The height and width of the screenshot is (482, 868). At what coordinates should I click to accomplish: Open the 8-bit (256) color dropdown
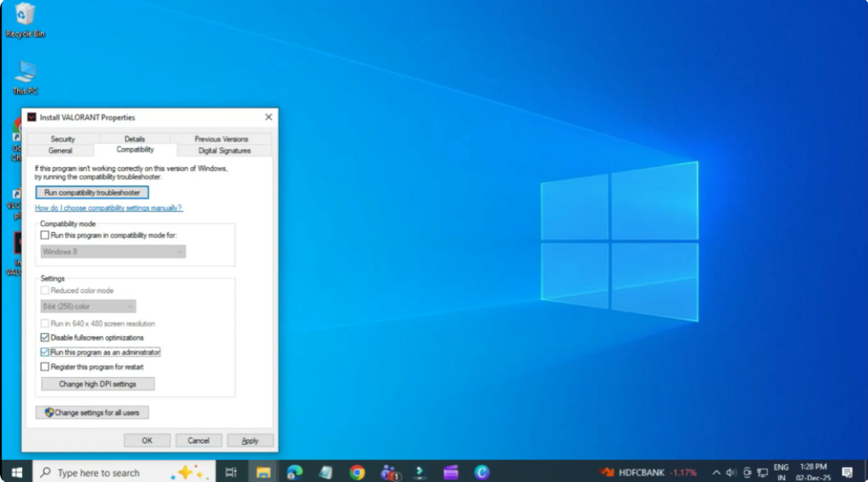(x=88, y=306)
